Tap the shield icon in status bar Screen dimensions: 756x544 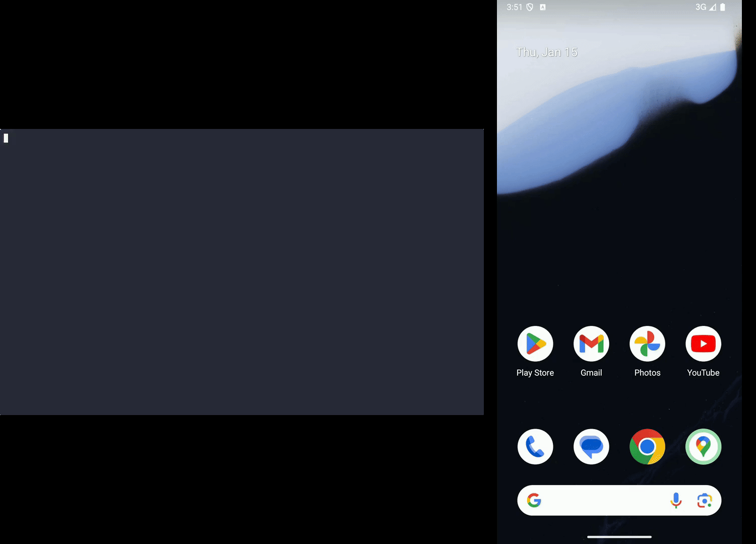[530, 7]
